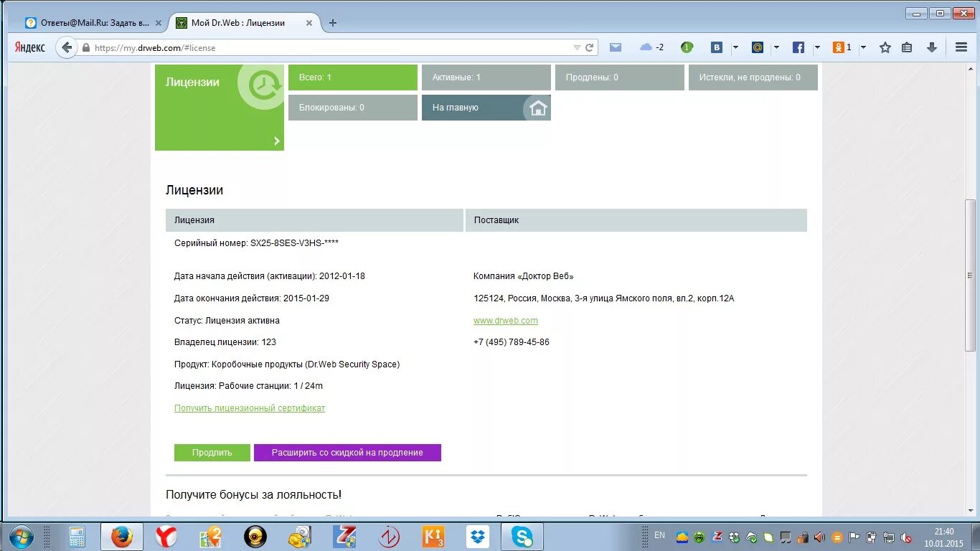Show bookmarks list icon
Viewport: 980px width, 551px height.
(907, 47)
